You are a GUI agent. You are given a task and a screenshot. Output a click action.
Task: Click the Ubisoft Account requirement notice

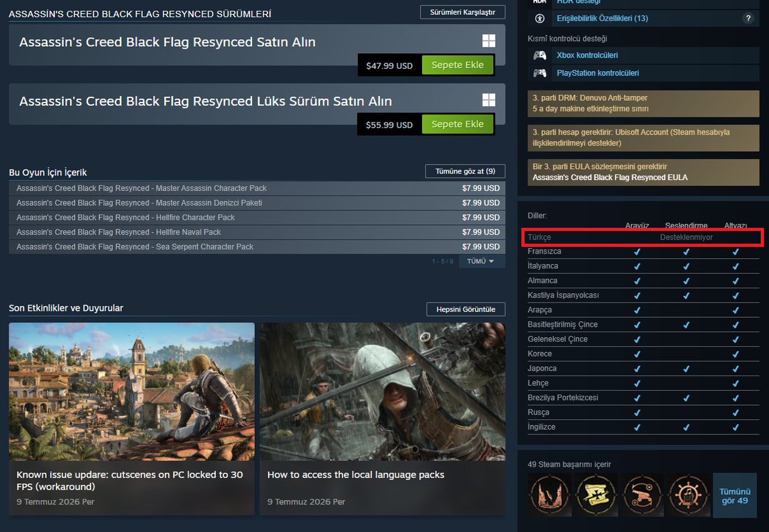(x=643, y=138)
